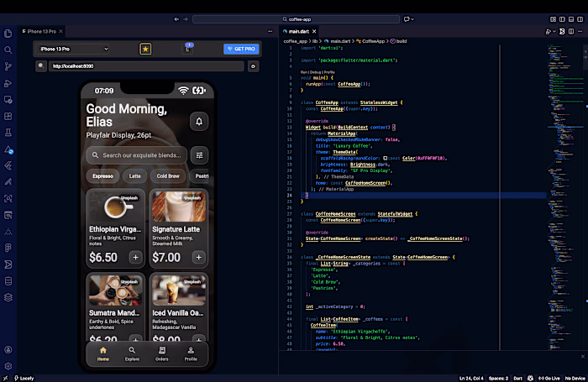Screen dimensions: 588x382
Task: Open the Dart DevTools icon in editor toolbar
Action: point(562,32)
